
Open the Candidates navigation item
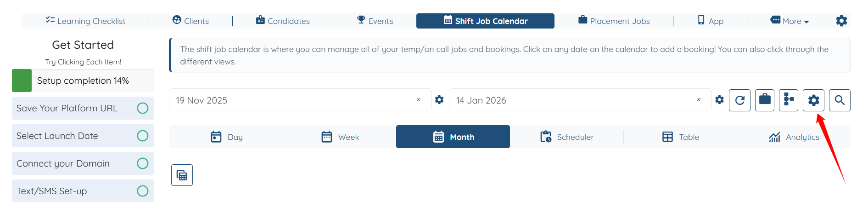coord(283,21)
